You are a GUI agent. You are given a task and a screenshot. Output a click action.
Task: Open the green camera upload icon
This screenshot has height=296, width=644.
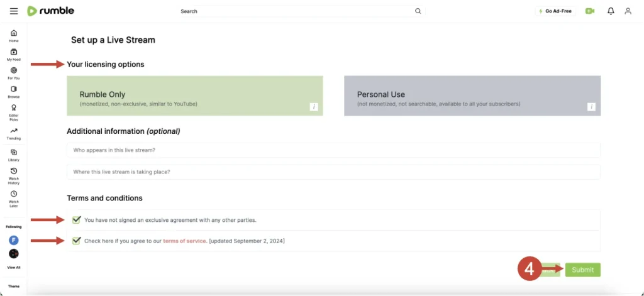pos(589,11)
